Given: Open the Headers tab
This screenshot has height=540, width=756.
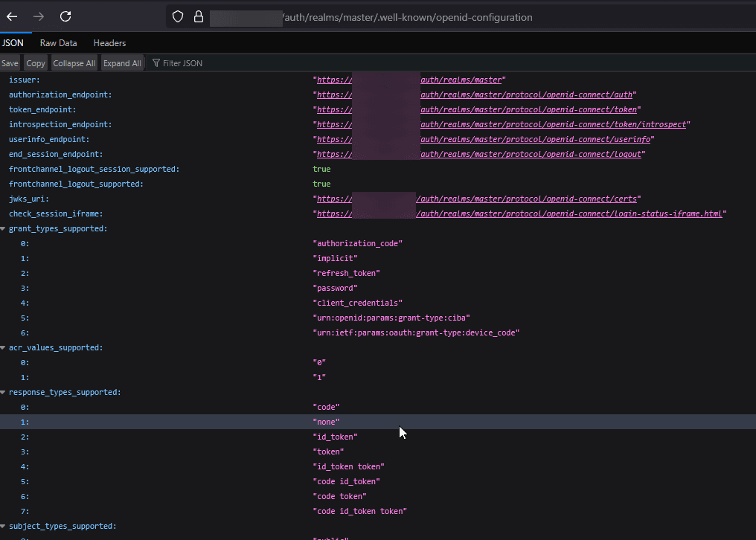Looking at the screenshot, I should pos(109,43).
